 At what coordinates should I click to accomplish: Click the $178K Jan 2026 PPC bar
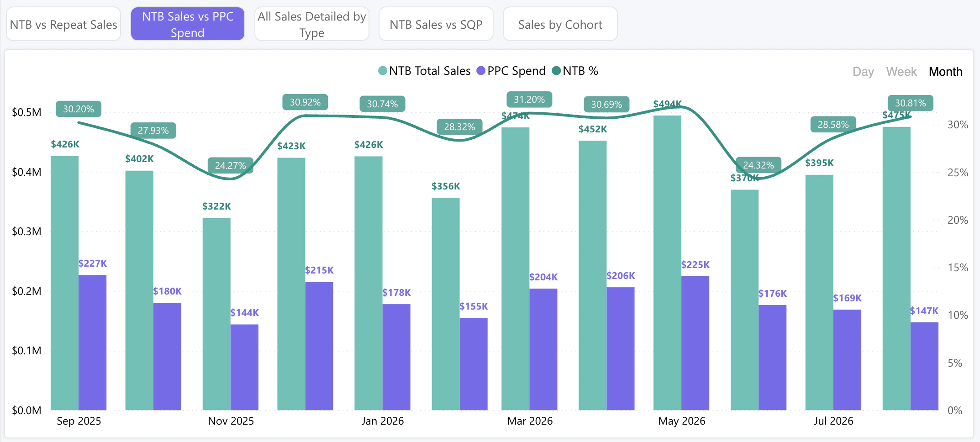point(396,357)
